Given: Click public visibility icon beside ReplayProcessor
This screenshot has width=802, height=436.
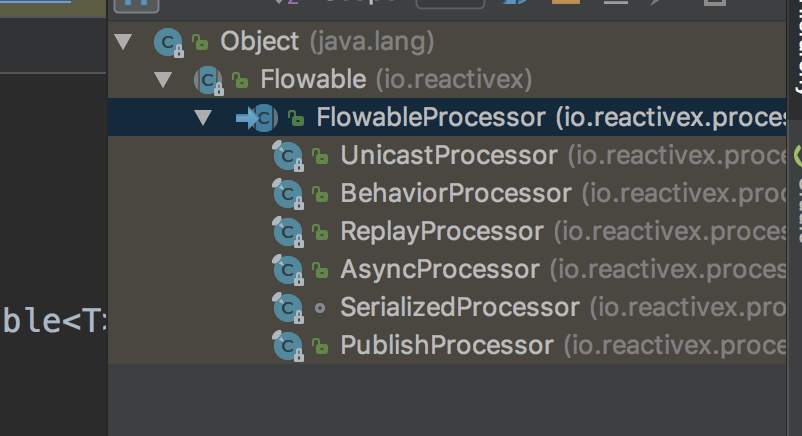Looking at the screenshot, I should 320,233.
